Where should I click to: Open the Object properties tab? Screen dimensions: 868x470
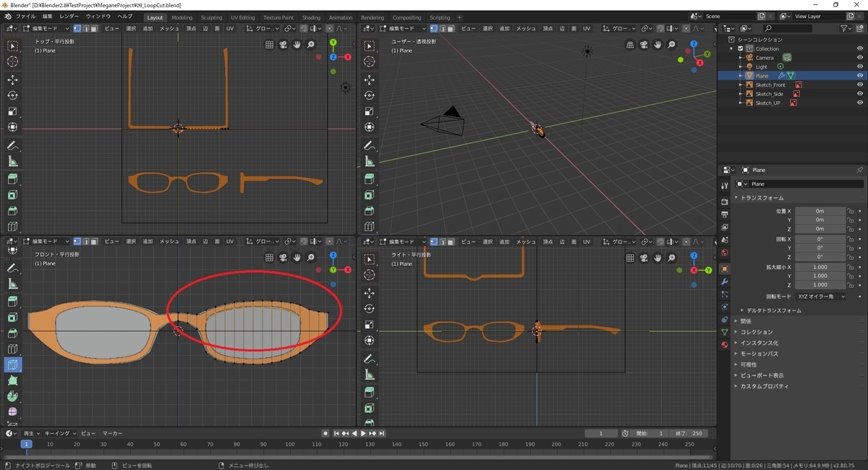click(x=725, y=268)
